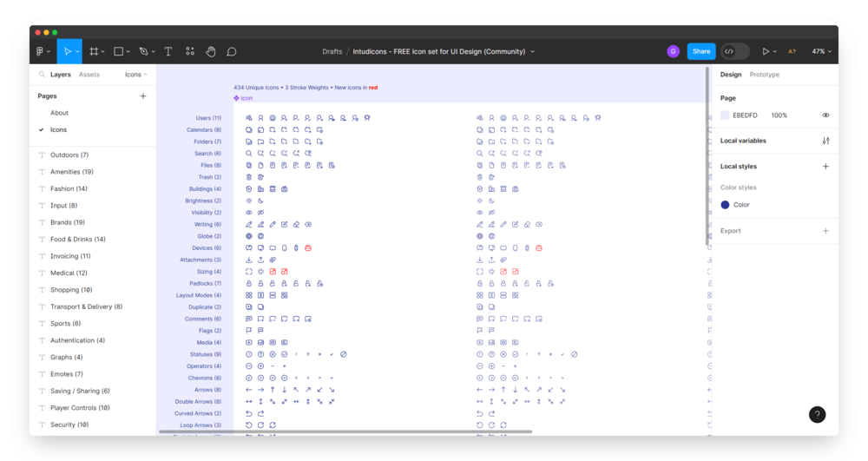Click the Drafts breadcrumb link

332,51
